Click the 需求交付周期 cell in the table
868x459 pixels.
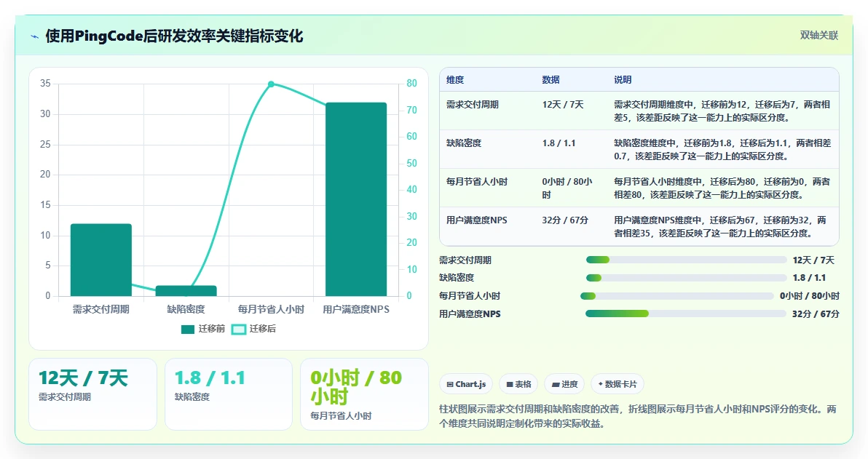tap(473, 105)
